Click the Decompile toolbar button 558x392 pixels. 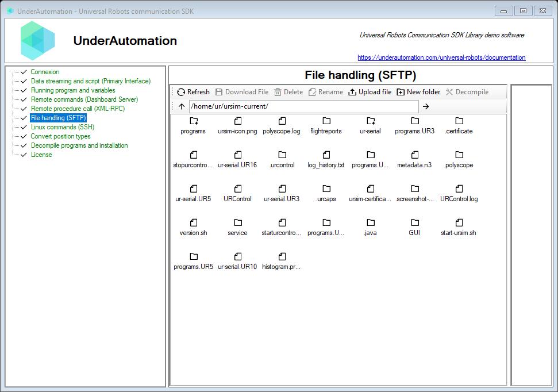tap(467, 92)
